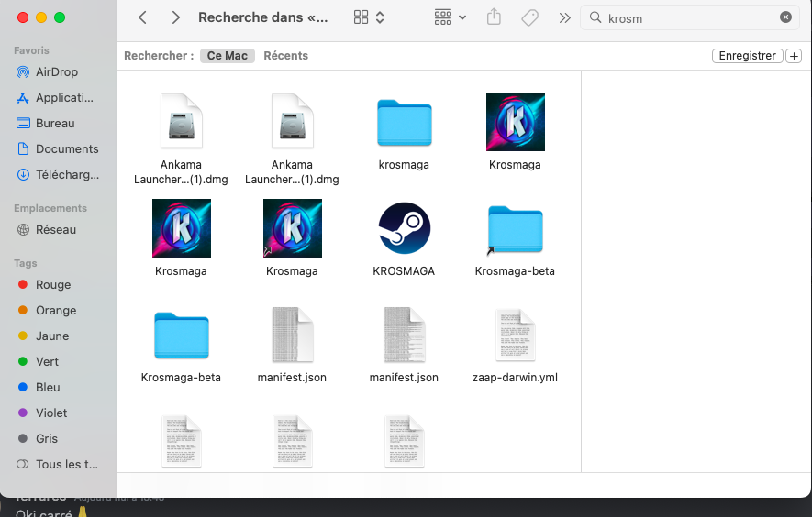Click the Favoris section header

click(31, 50)
